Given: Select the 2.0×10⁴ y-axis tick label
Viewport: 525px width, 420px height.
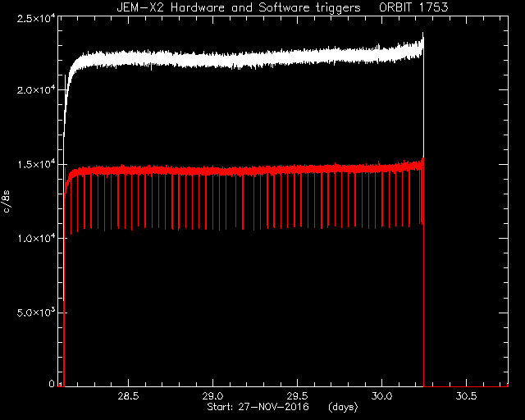Looking at the screenshot, I should click(x=36, y=90).
